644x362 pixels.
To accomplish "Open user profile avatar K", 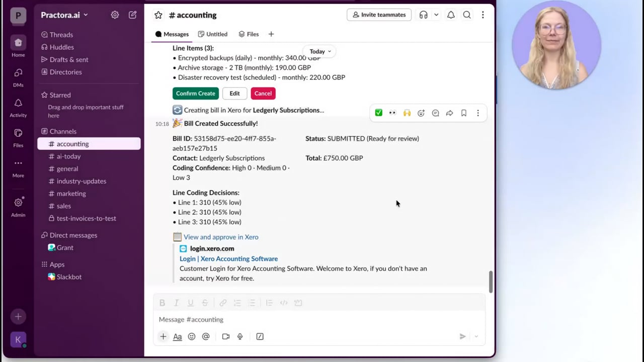I will click(18, 339).
